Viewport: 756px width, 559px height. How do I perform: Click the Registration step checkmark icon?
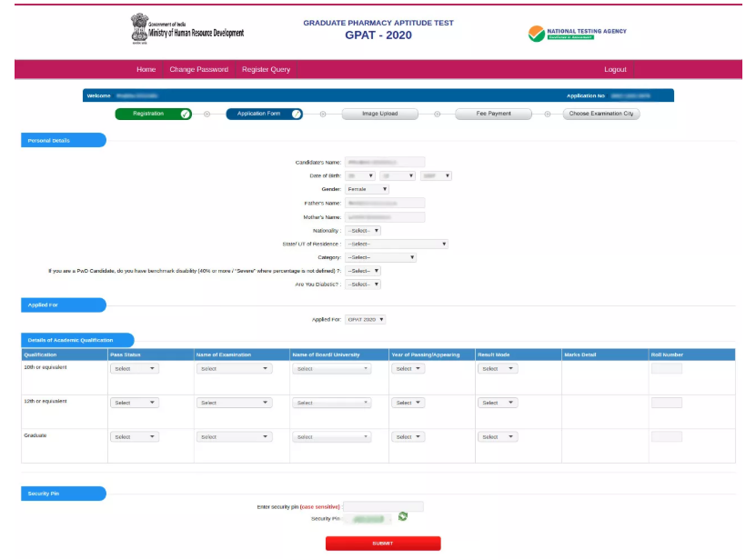coord(186,114)
